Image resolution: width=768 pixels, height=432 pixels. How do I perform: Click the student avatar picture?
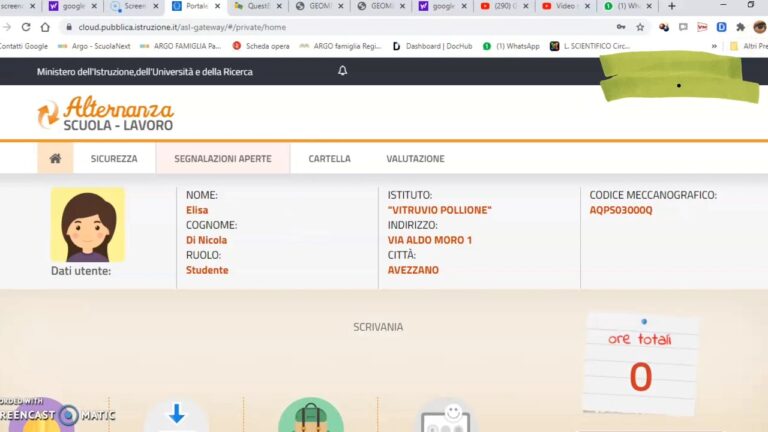click(88, 225)
